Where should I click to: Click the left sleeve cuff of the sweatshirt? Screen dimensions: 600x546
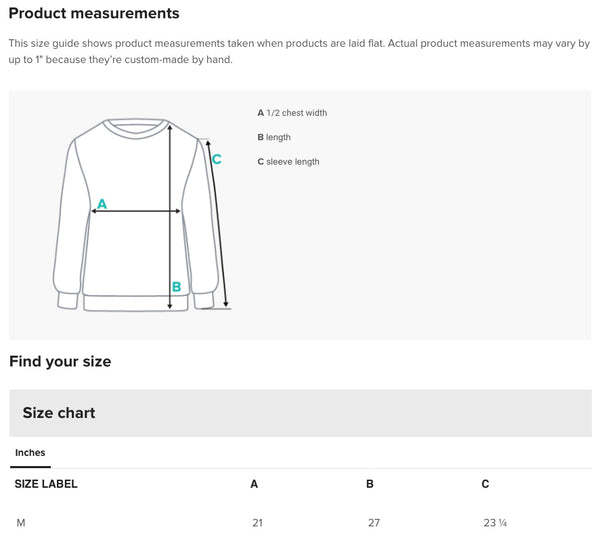(x=68, y=299)
